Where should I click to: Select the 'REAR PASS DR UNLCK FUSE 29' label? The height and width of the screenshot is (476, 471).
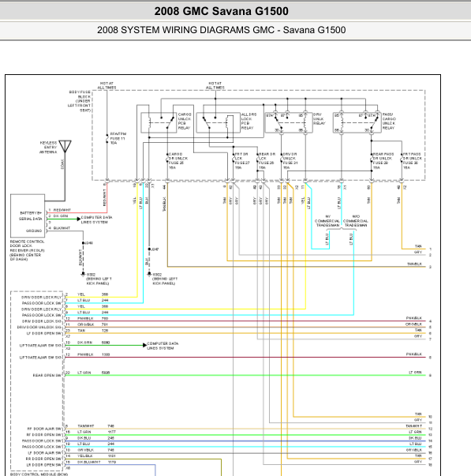tap(383, 161)
